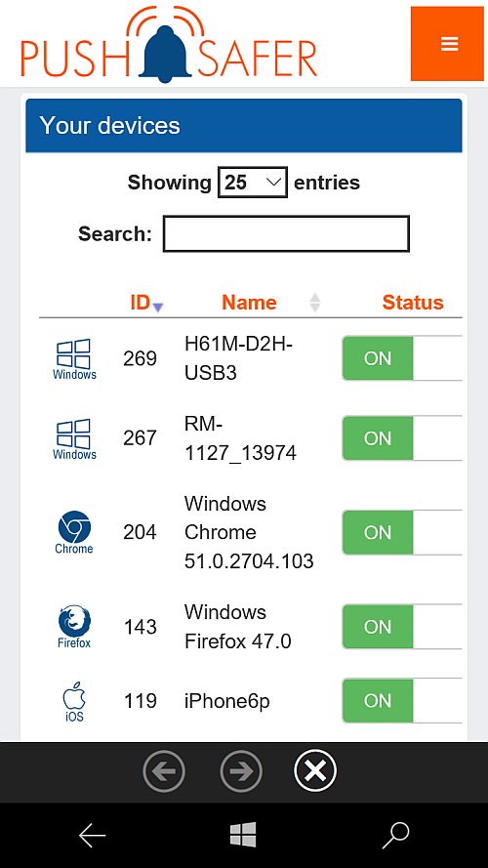This screenshot has height=868, width=488.
Task: Tap the stop loading X button
Action: [x=315, y=770]
